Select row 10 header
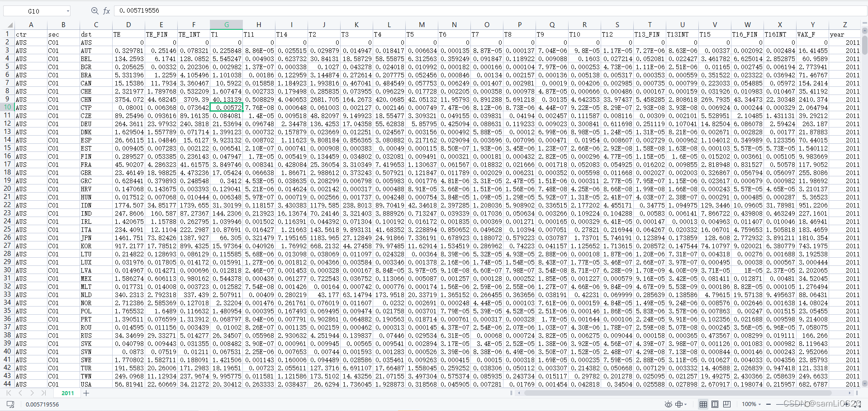 coord(7,107)
